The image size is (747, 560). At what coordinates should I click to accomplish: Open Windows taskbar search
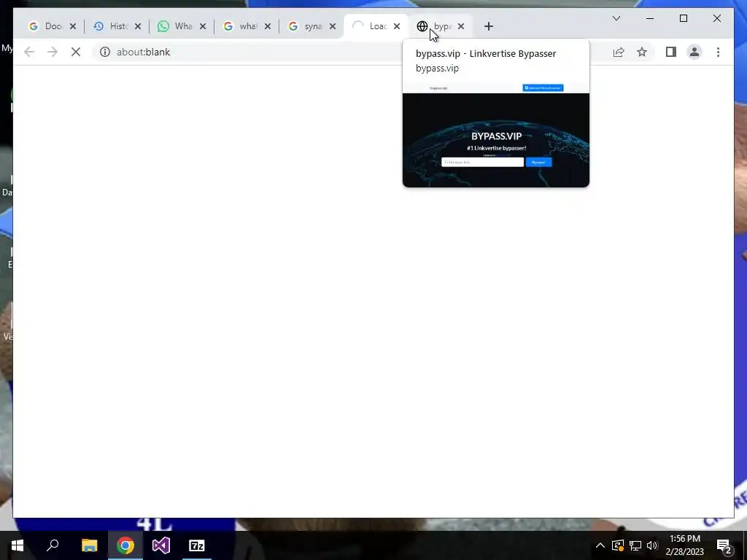(x=53, y=545)
